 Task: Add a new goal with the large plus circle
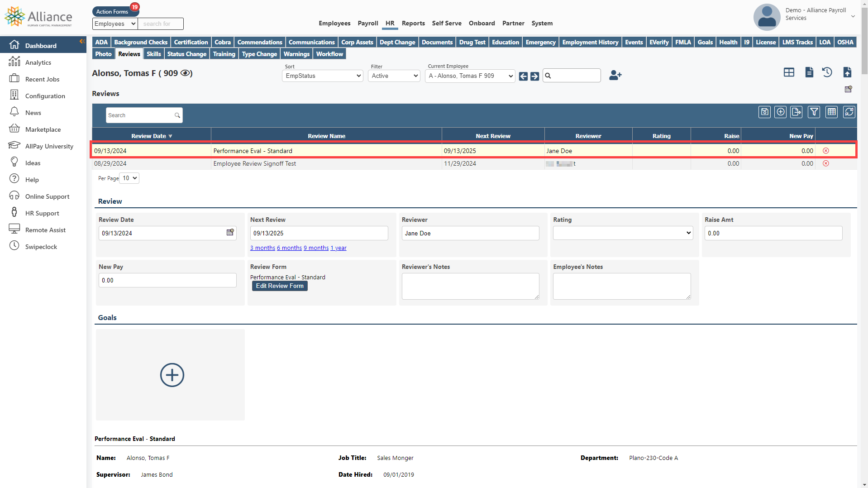172,375
